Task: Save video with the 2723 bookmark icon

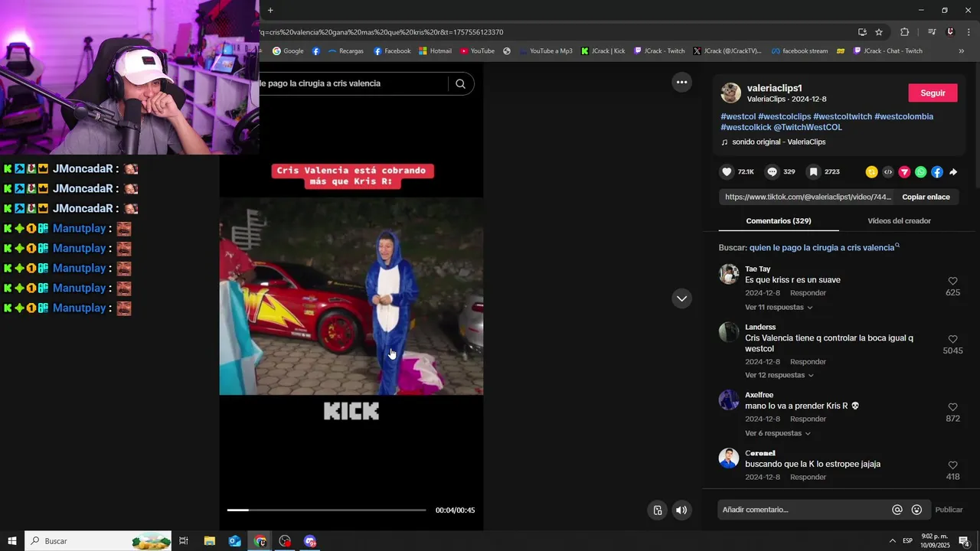Action: click(813, 172)
